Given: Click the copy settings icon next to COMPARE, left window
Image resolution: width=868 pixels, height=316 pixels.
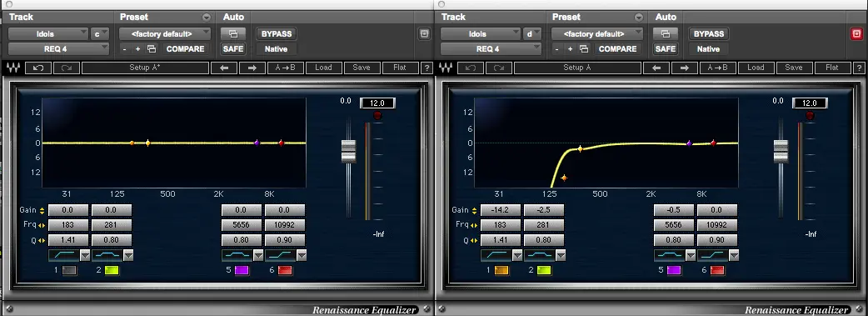Looking at the screenshot, I should tap(152, 49).
